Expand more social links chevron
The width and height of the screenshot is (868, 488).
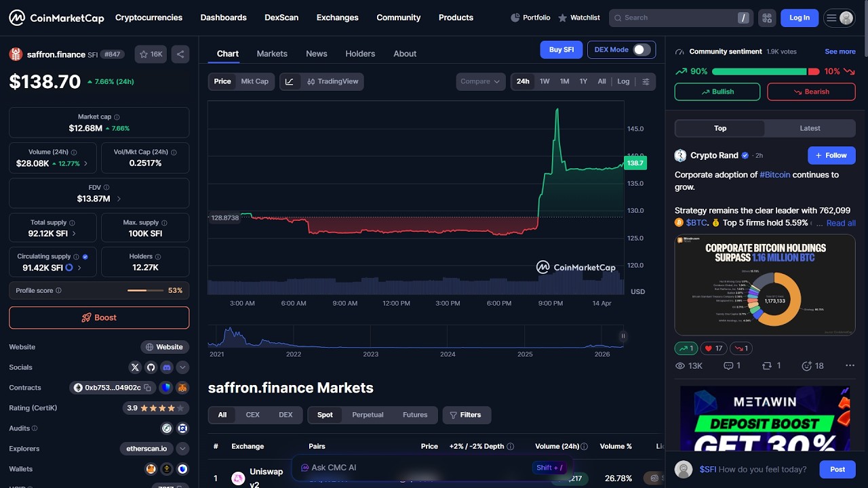pyautogui.click(x=183, y=367)
